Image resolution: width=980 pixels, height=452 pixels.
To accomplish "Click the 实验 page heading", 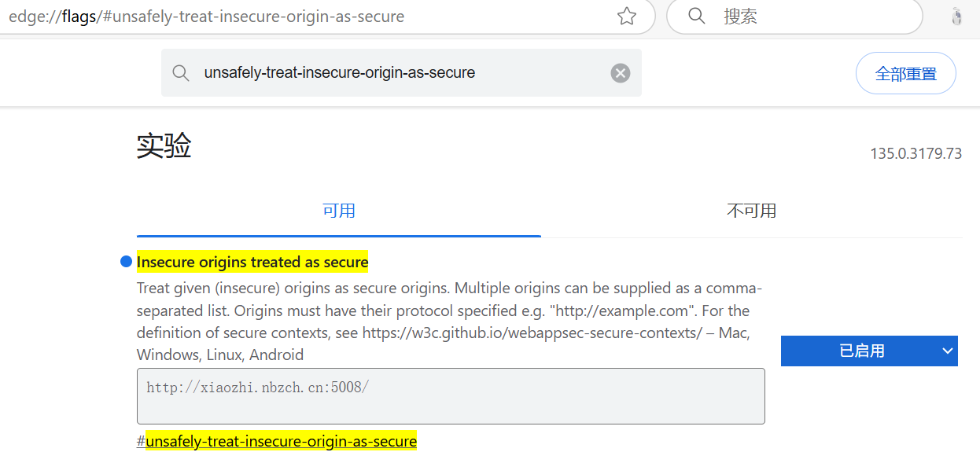I will pyautogui.click(x=164, y=146).
